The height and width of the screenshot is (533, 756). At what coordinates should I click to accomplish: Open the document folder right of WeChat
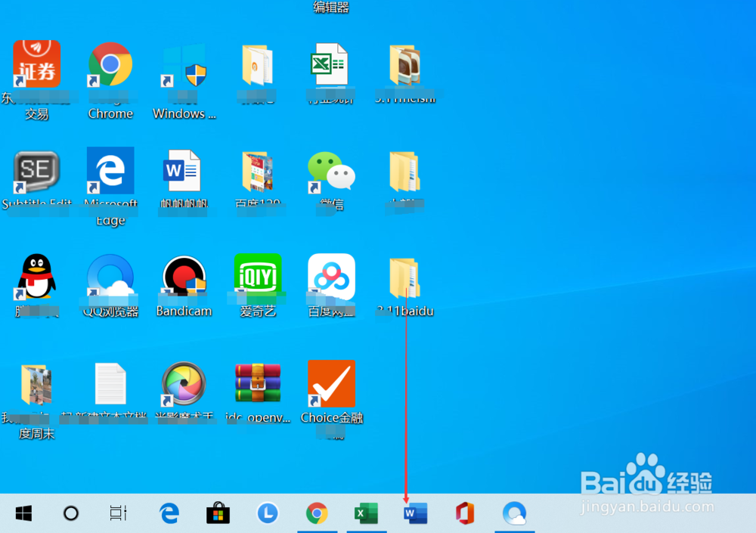(404, 172)
